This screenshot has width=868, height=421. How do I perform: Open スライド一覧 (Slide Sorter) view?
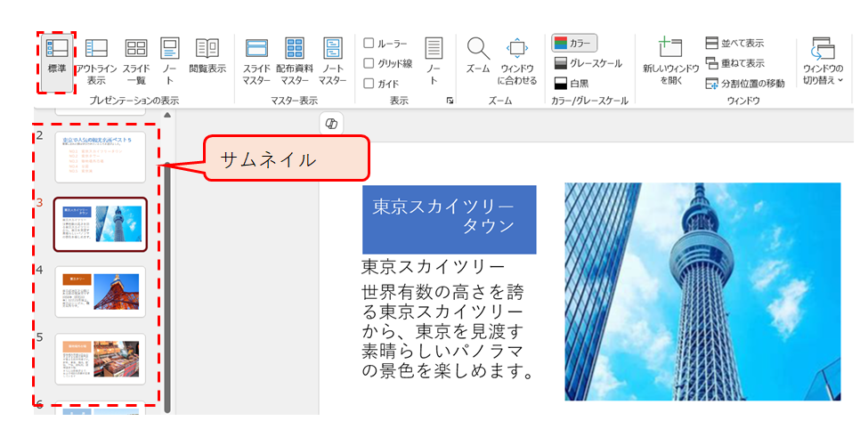[x=135, y=61]
